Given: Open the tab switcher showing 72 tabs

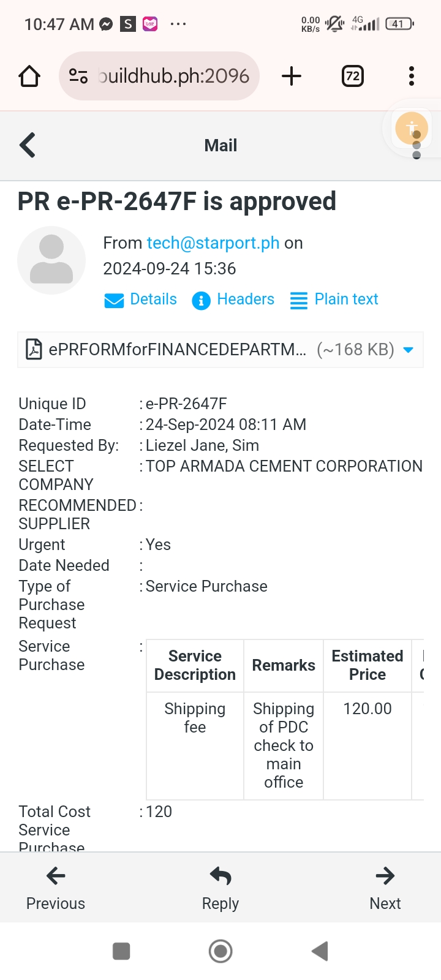Looking at the screenshot, I should tap(353, 77).
